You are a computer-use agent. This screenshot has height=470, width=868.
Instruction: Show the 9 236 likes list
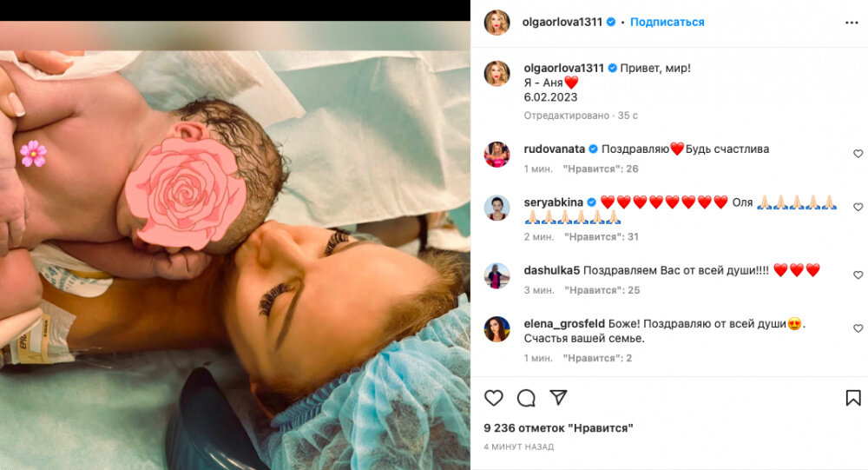[x=558, y=428]
